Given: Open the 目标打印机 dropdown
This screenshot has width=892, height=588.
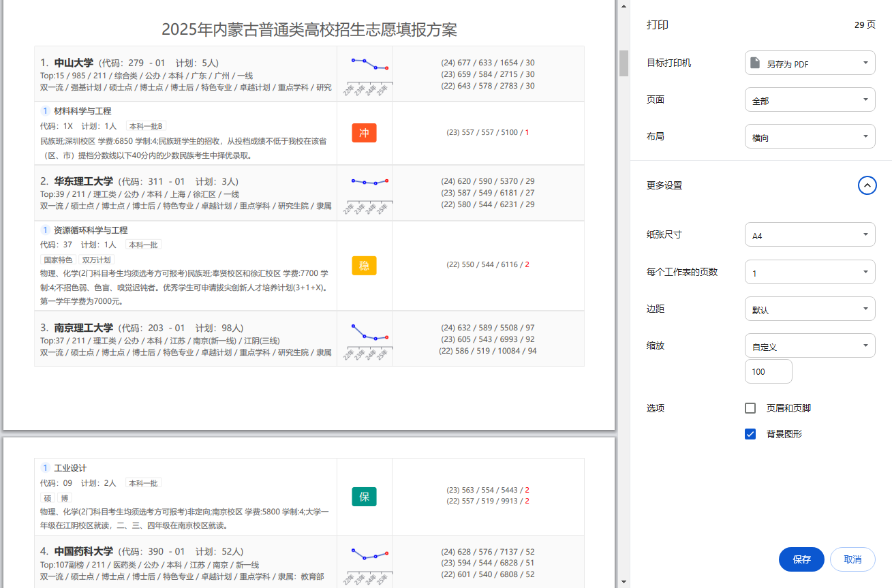Looking at the screenshot, I should point(810,63).
